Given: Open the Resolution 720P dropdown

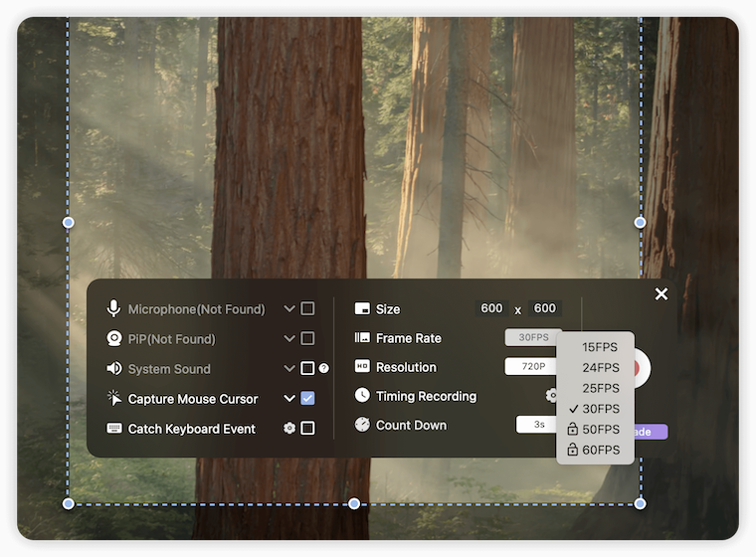Looking at the screenshot, I should [x=531, y=366].
